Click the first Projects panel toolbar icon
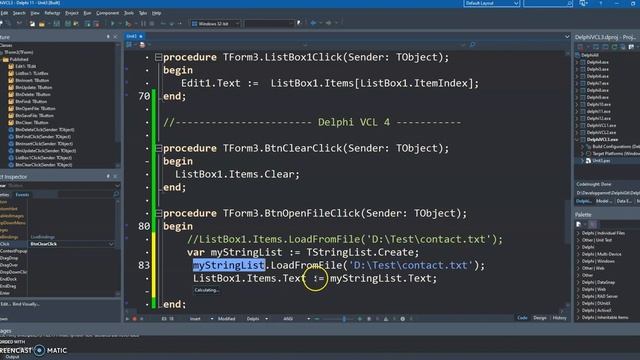Viewport: 640px width, 360px height. click(580, 47)
